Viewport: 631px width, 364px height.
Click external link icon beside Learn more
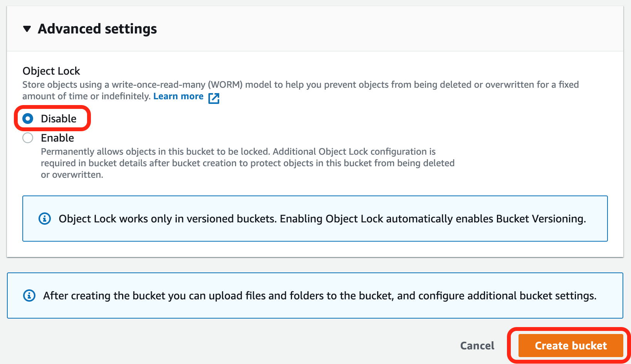pos(214,98)
